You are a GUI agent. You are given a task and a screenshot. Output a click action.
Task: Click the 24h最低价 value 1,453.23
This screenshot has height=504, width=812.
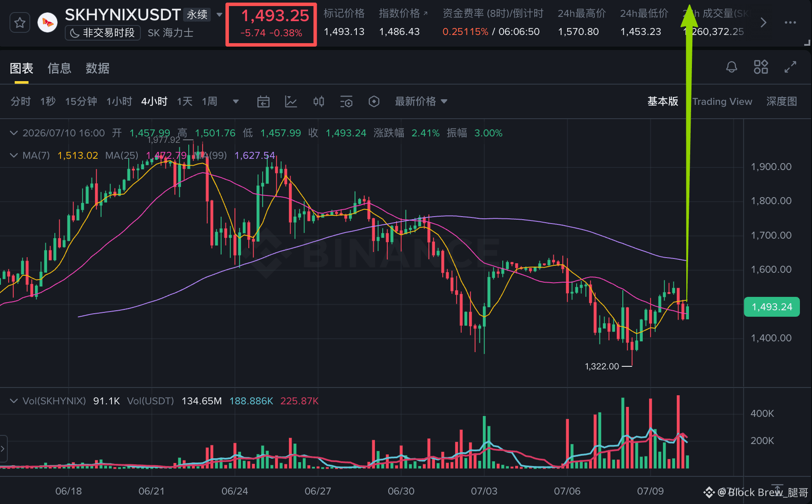(641, 31)
